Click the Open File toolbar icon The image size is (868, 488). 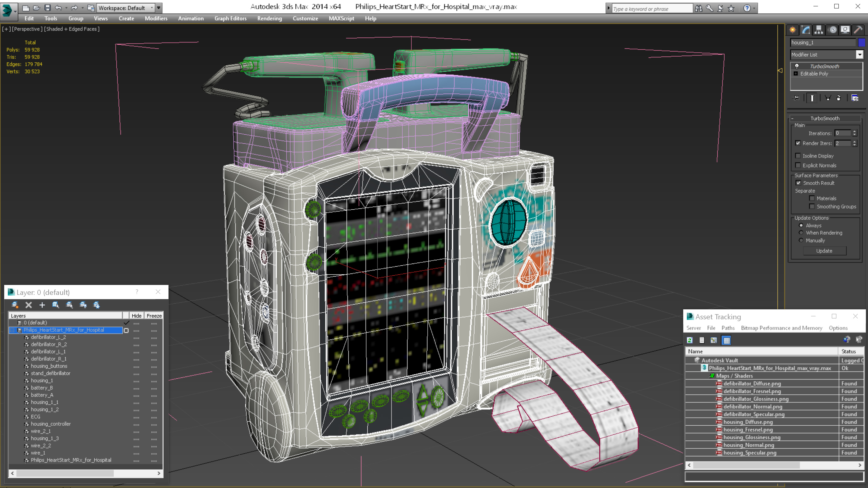(37, 8)
